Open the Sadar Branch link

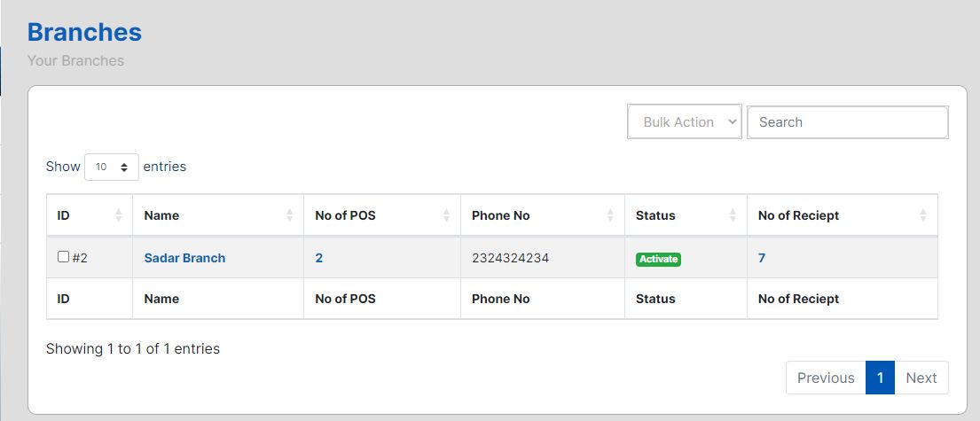coord(184,258)
